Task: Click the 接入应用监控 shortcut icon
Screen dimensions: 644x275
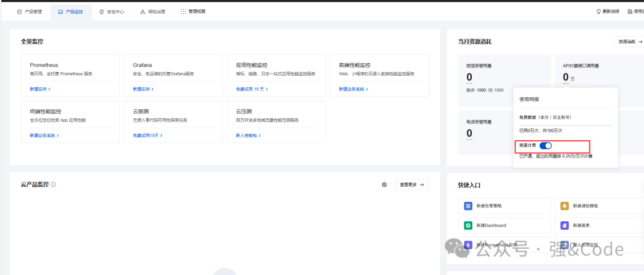Action: point(564,245)
